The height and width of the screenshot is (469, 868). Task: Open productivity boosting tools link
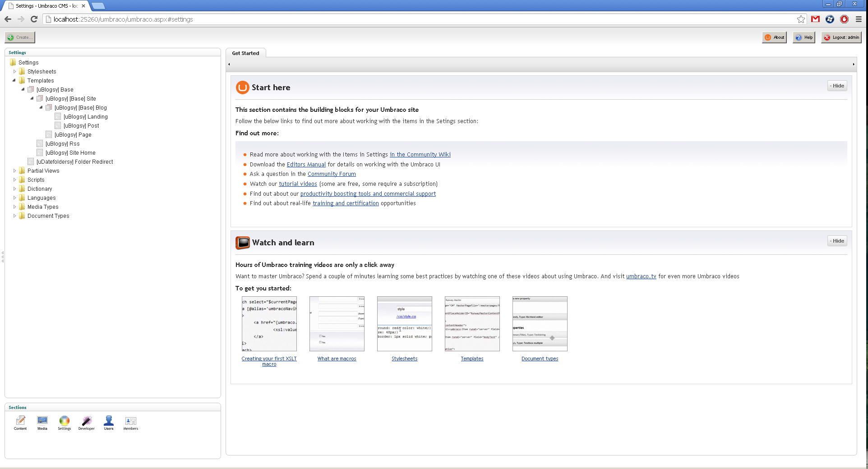click(x=368, y=194)
